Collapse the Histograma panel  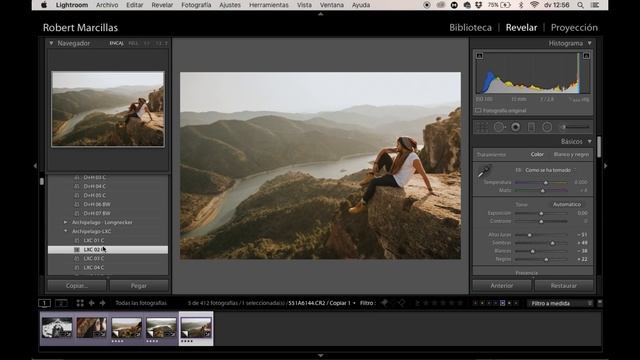tap(589, 43)
